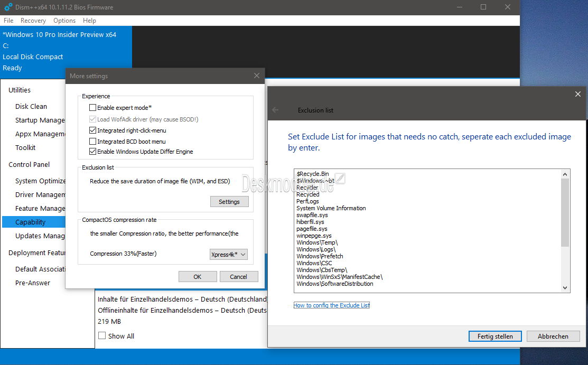
Task: Click the Windows\CSC entry
Action: (314, 263)
